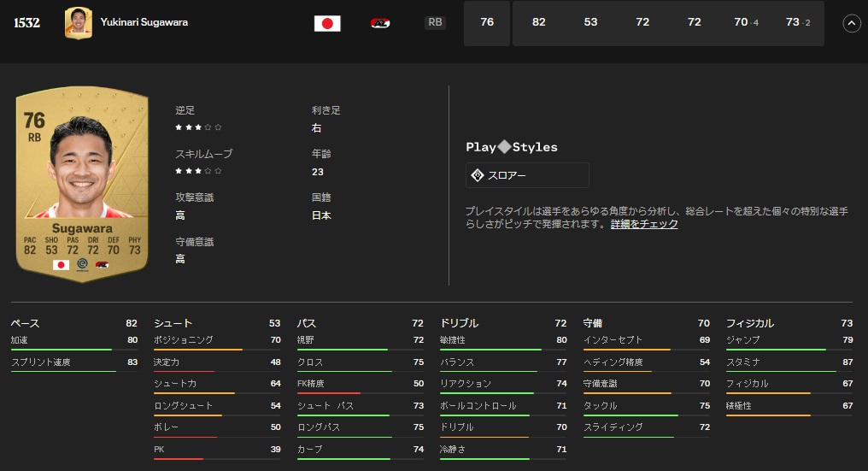868x471 pixels.
Task: Select the スロアー PlayStyle box
Action: click(527, 175)
